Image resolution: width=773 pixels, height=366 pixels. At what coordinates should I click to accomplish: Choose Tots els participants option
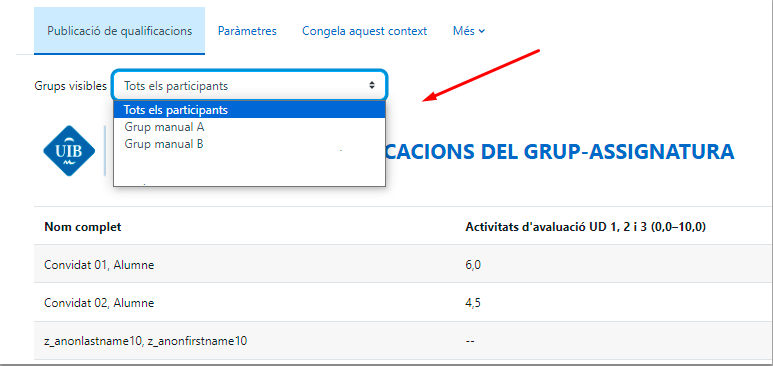pyautogui.click(x=249, y=110)
